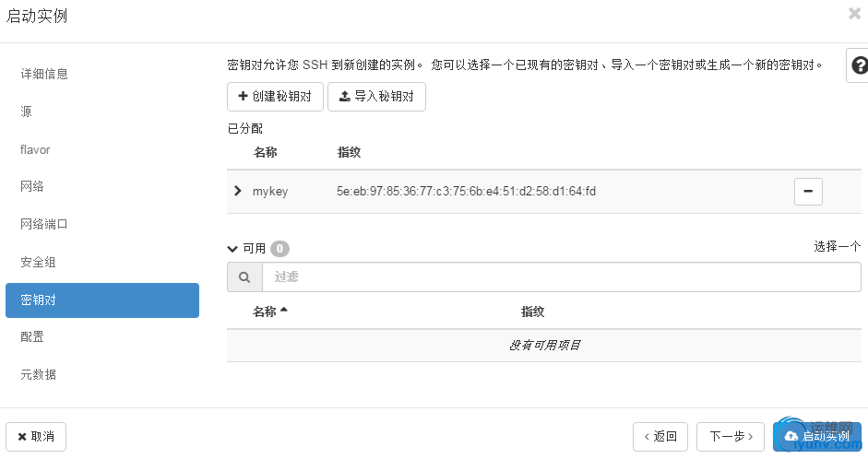Go back with the 返回 button
The width and height of the screenshot is (868, 459).
(660, 436)
